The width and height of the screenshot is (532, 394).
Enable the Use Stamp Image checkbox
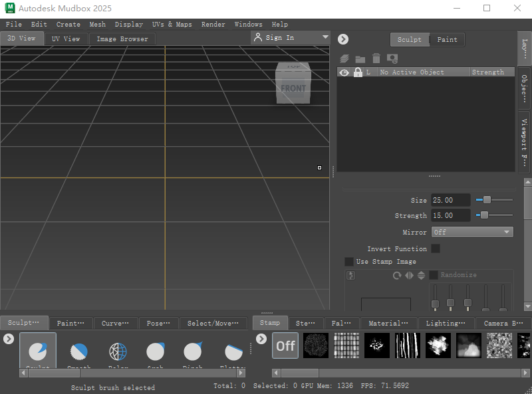349,262
